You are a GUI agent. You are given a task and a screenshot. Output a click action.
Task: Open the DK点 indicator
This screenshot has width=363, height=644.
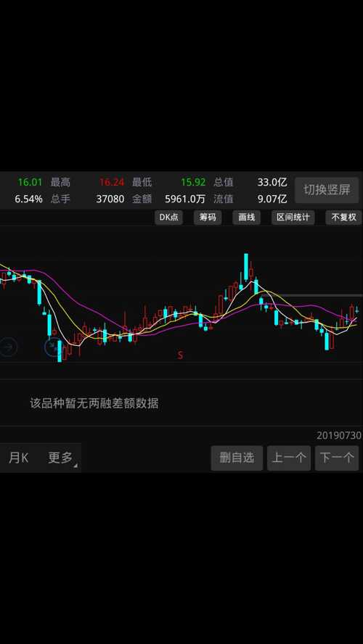pyautogui.click(x=168, y=218)
